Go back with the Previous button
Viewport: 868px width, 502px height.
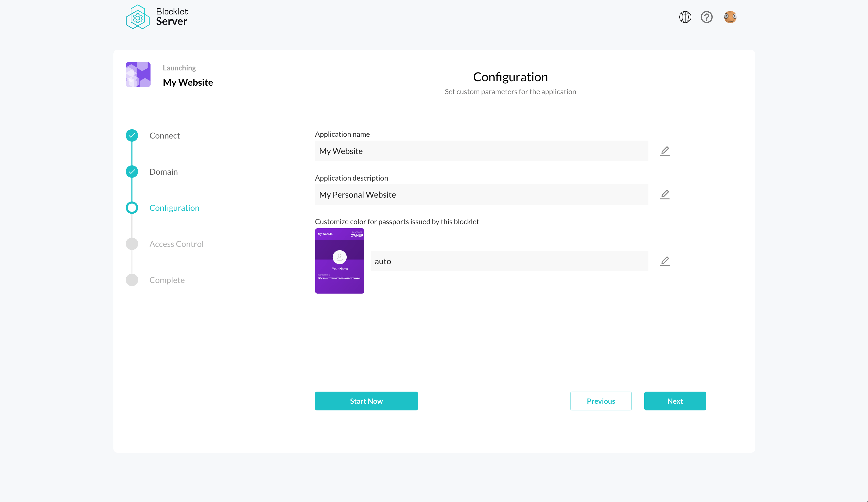601,401
